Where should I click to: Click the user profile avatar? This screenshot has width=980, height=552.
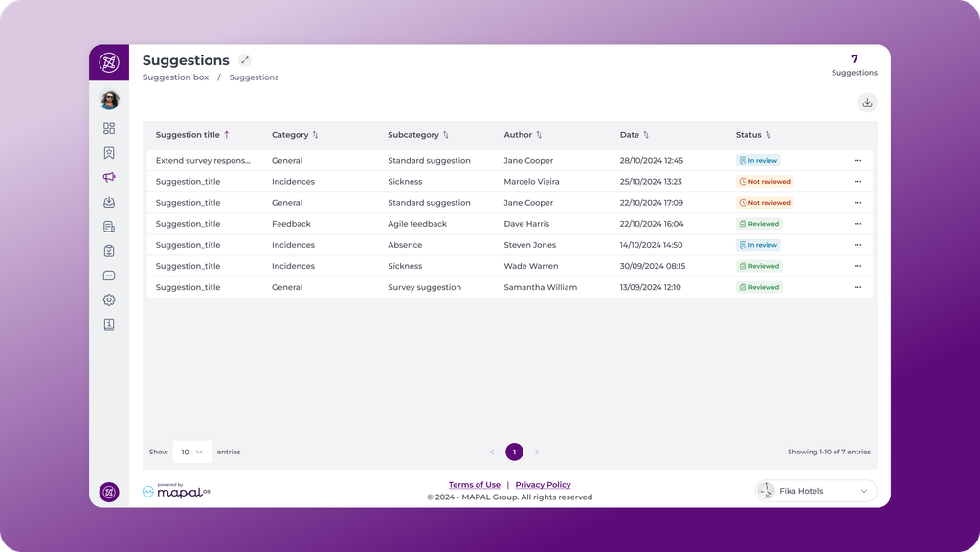point(109,99)
